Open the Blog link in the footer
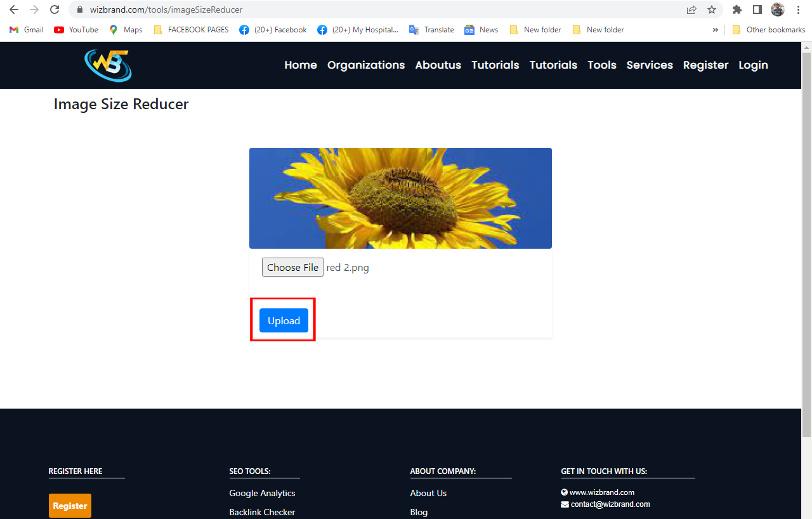The height and width of the screenshot is (519, 812). point(419,512)
